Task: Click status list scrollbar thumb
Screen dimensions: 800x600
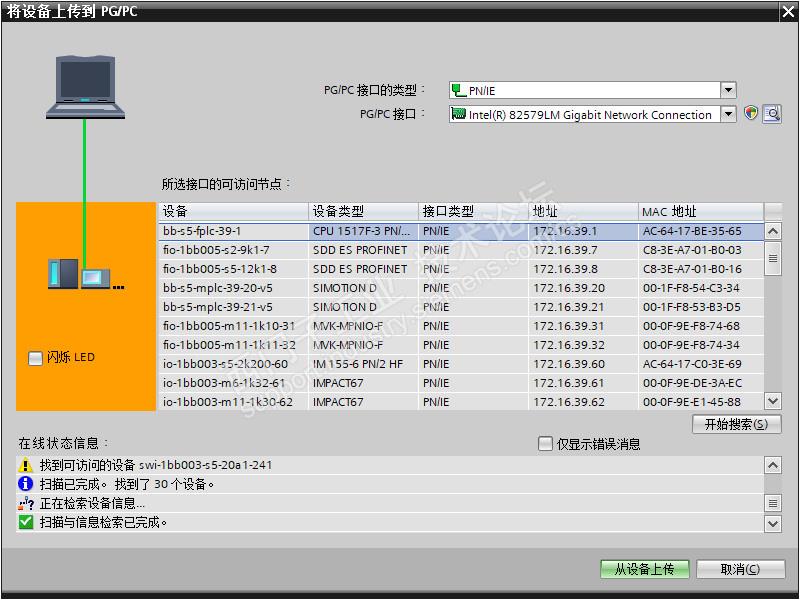Action: coord(772,503)
